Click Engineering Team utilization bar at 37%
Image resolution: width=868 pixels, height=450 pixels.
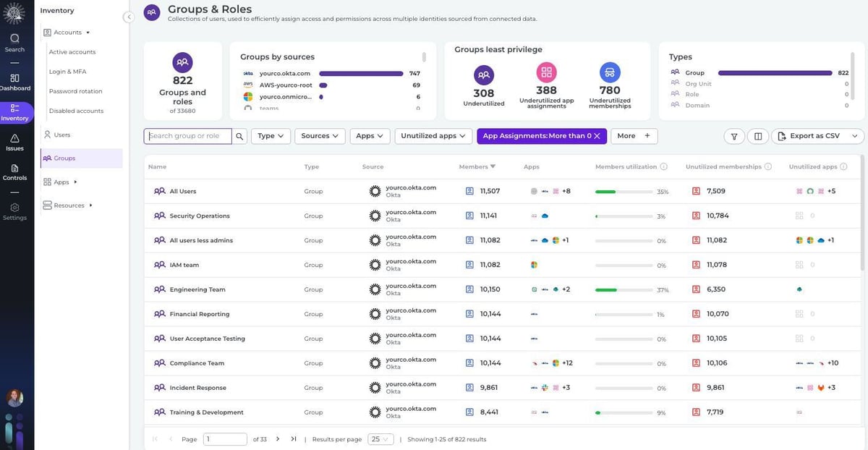pos(624,290)
